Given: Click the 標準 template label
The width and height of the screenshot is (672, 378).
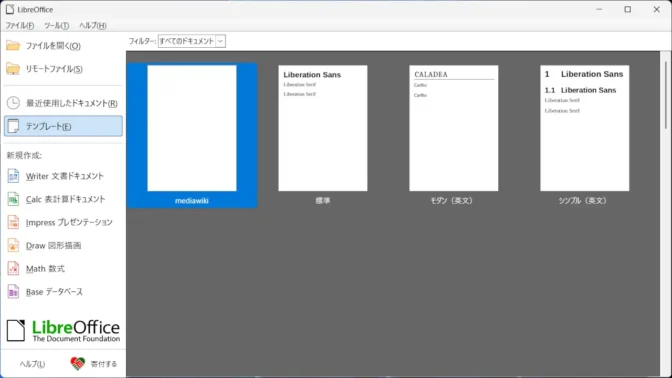Looking at the screenshot, I should (x=323, y=201).
